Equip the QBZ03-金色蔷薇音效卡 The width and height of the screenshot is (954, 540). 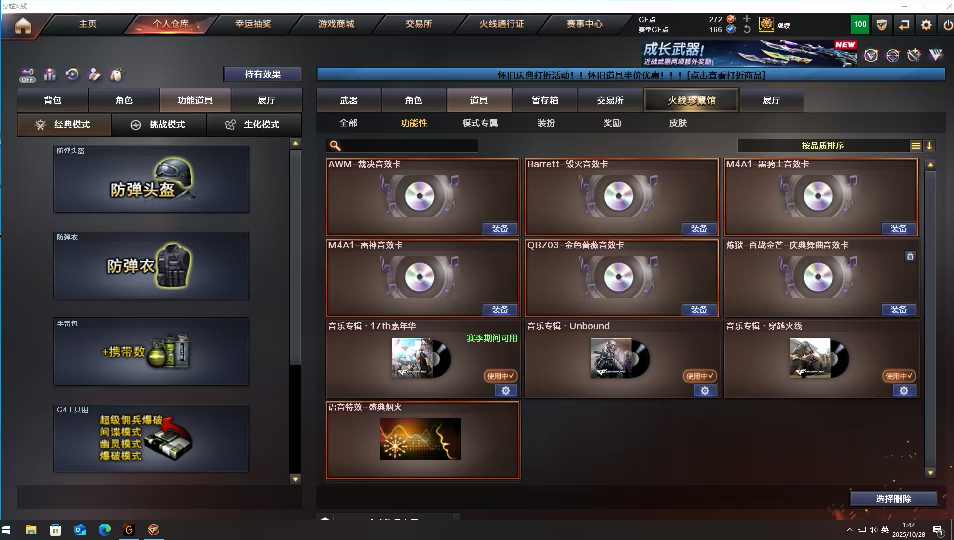[x=699, y=310]
